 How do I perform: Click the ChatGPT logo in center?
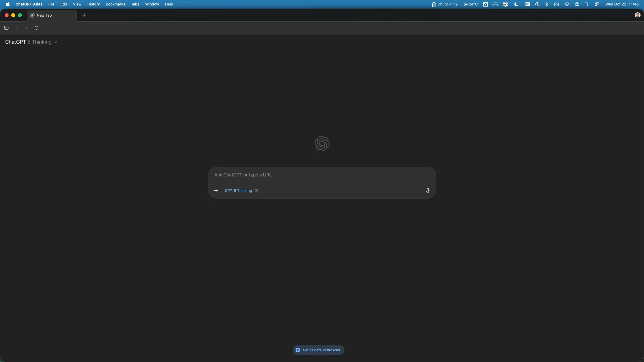(322, 143)
